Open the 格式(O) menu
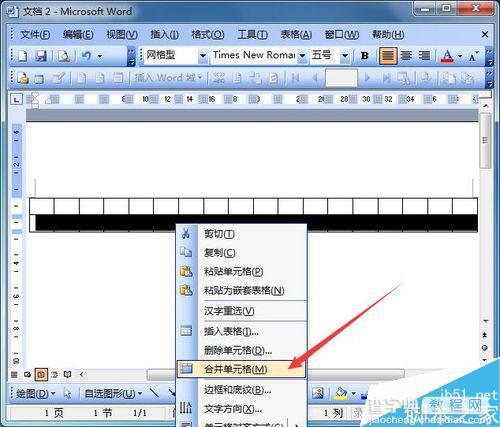The height and width of the screenshot is (427, 500). 208,35
